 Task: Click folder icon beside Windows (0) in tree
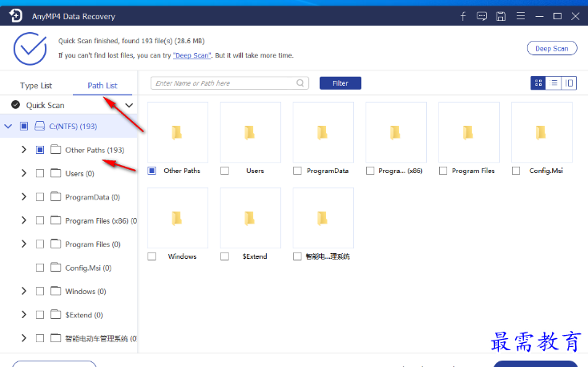click(x=55, y=291)
